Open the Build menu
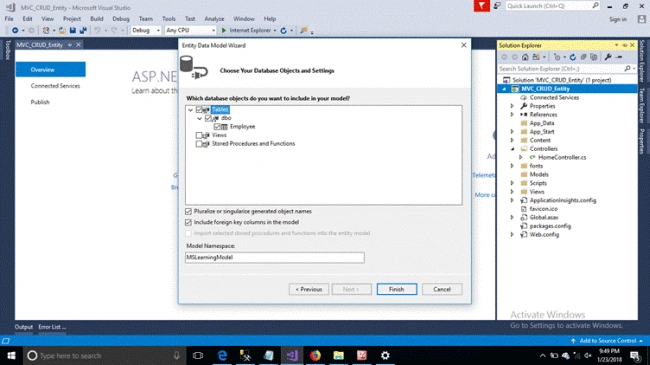The height and width of the screenshot is (365, 650). tap(97, 19)
